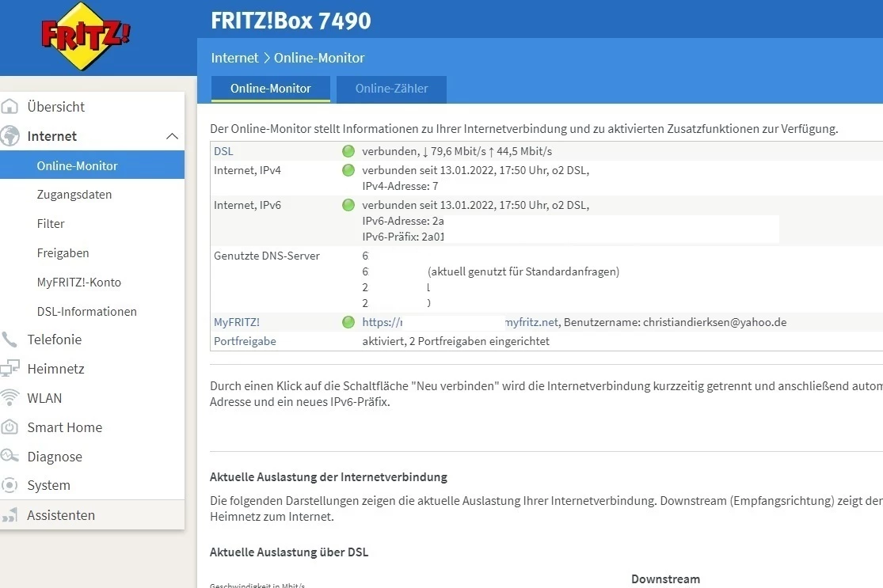This screenshot has height=588, width=883.
Task: Switch to the Online-Zähler tab
Action: click(x=391, y=89)
